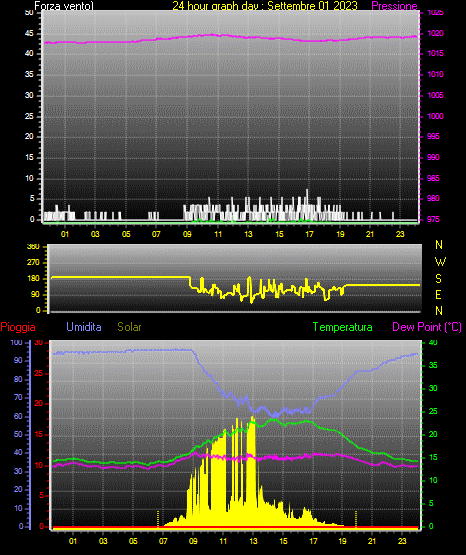Click the Pressione label in magenta
466x555 pixels.
(394, 6)
